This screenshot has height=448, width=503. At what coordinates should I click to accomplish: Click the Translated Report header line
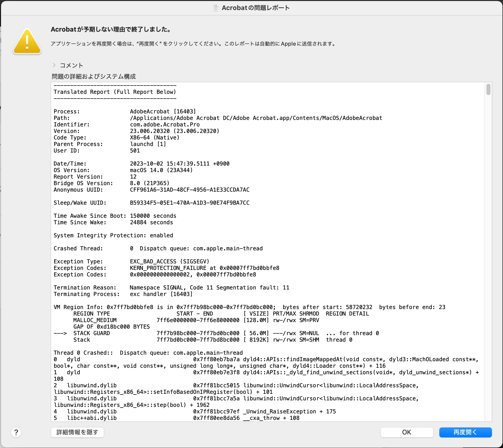pos(115,92)
